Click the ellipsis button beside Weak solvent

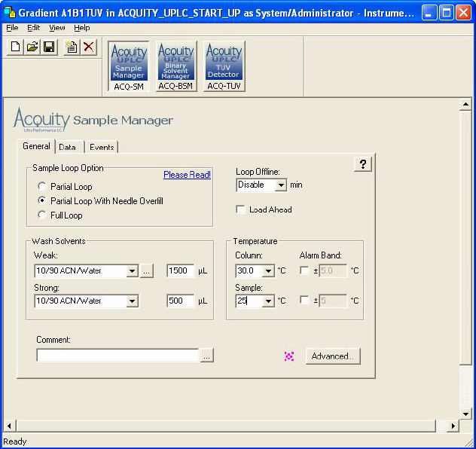click(x=146, y=270)
